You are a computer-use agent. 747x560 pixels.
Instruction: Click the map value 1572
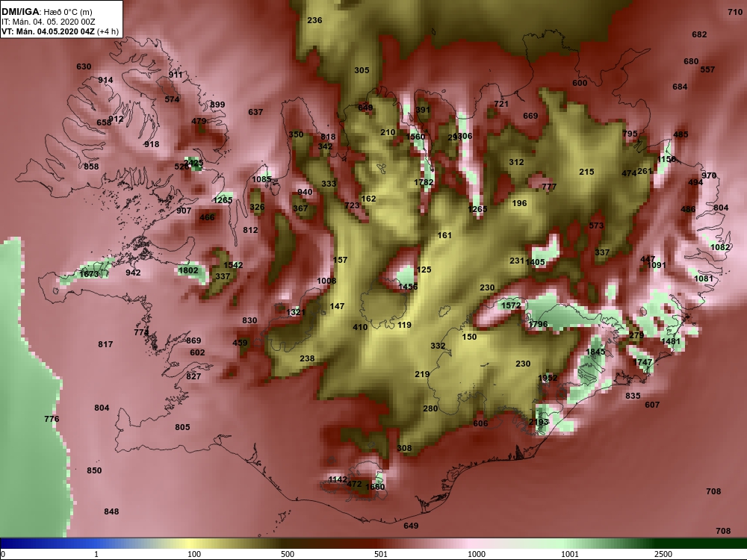pyautogui.click(x=511, y=305)
